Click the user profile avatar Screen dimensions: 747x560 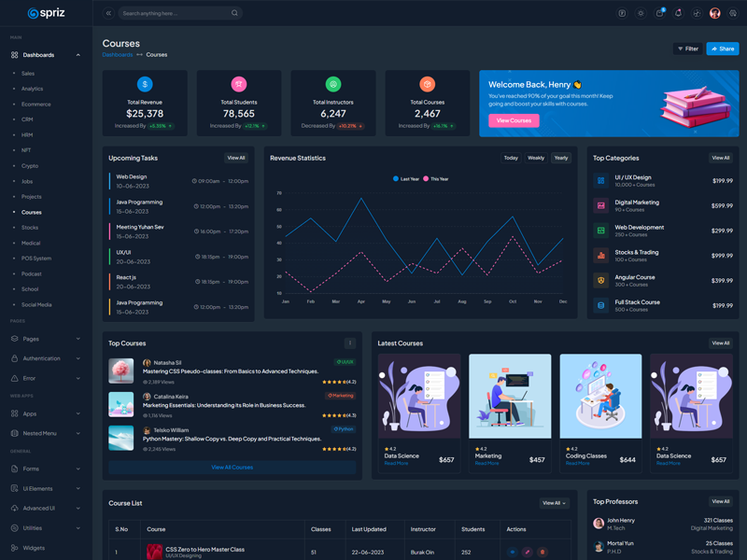[714, 13]
